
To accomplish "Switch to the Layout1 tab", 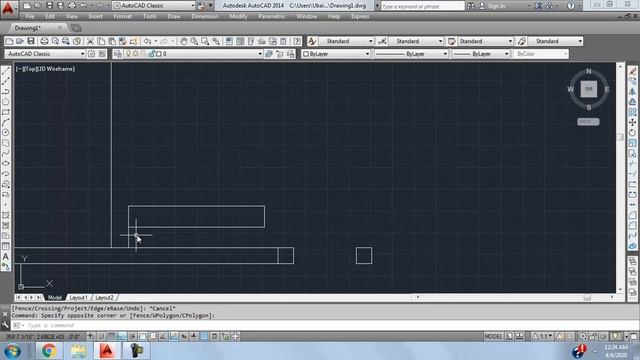I will click(x=78, y=298).
